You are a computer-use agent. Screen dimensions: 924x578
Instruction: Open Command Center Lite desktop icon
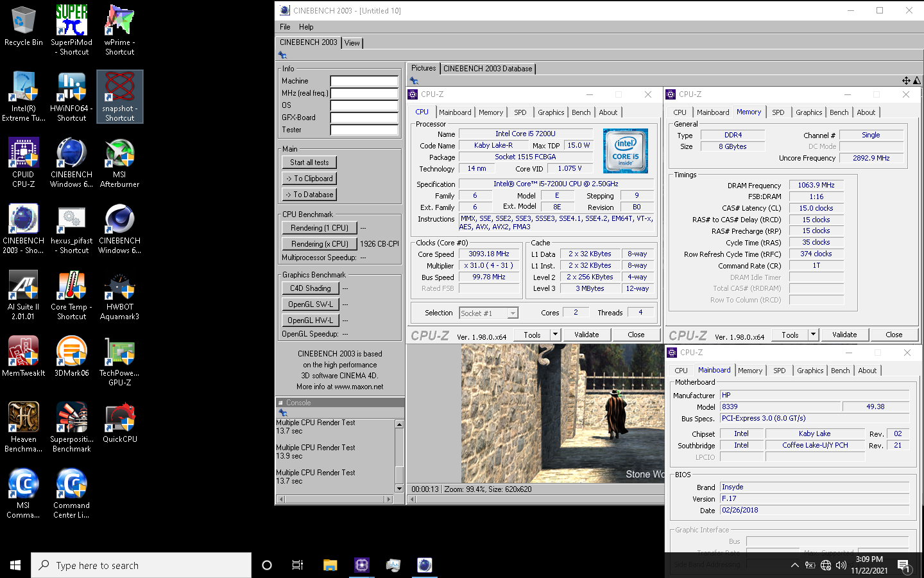(71, 493)
